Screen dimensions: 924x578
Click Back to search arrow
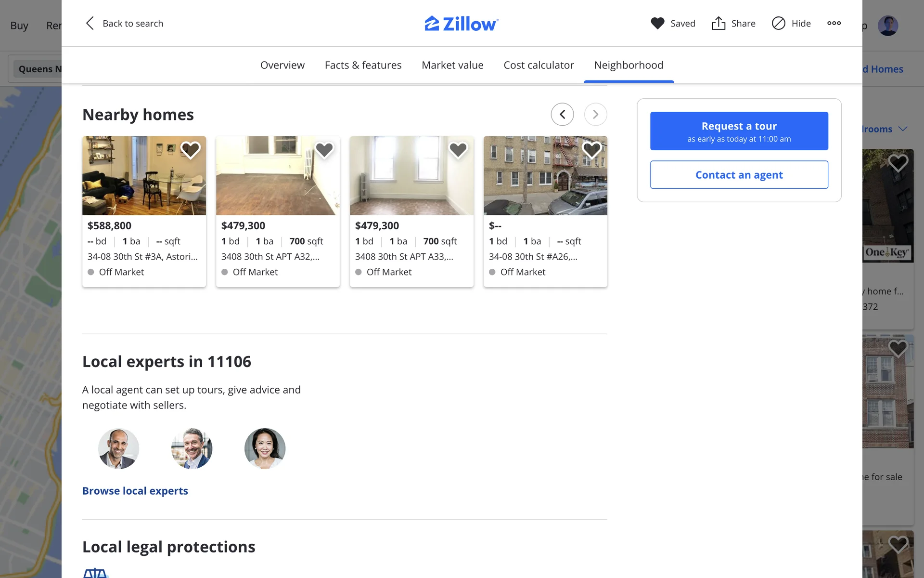(x=90, y=23)
